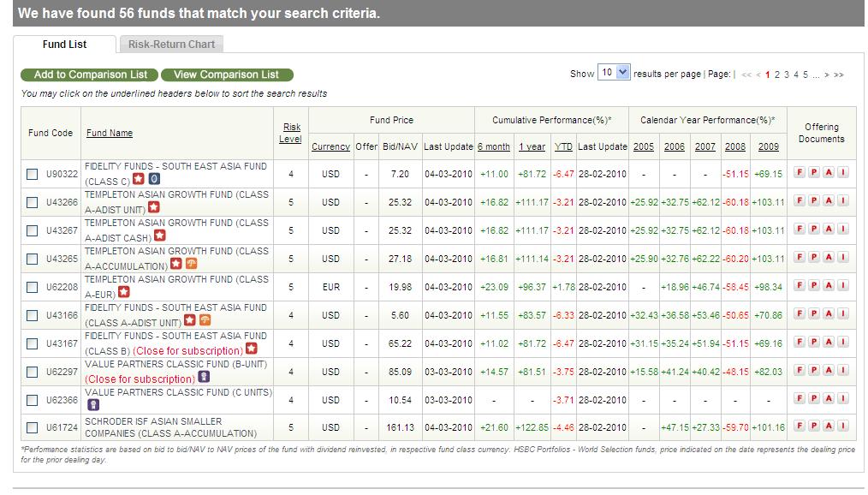
Task: Tick the checkbox for fund U43166
Action: tap(33, 315)
